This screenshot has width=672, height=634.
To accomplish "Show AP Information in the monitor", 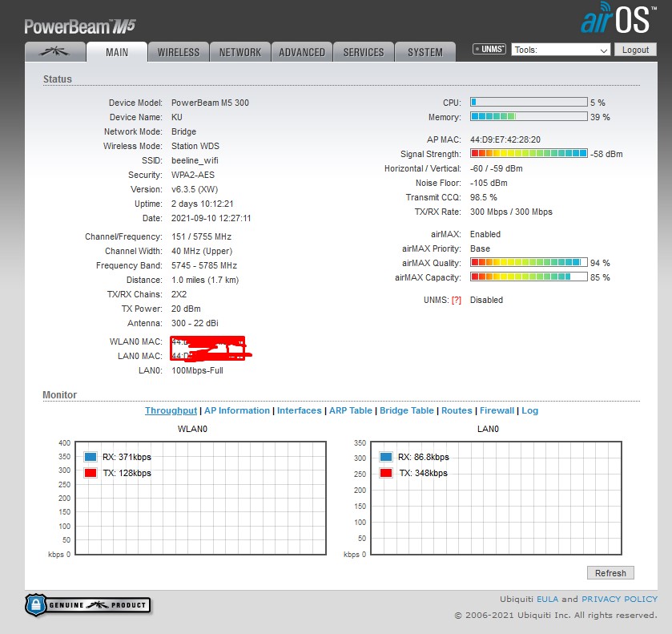I will [237, 410].
